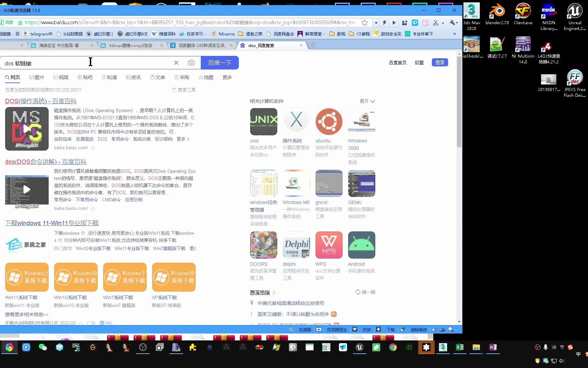
Task: Click 换一换 to refresh hot searches
Action: click(365, 292)
